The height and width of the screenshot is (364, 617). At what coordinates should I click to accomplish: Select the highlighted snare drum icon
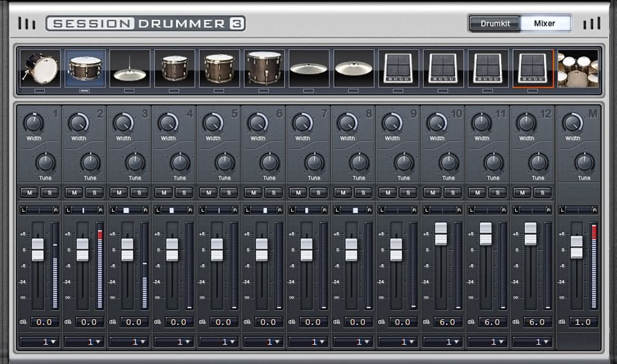pyautogui.click(x=85, y=68)
